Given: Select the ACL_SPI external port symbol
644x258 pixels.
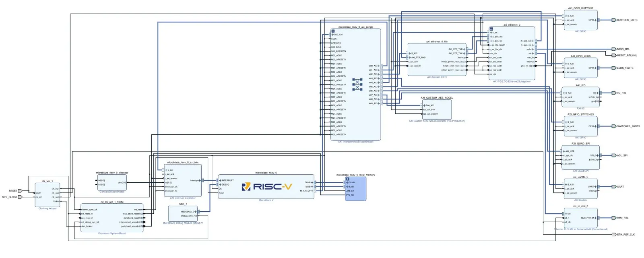Looking at the screenshot, I should tap(614, 155).
